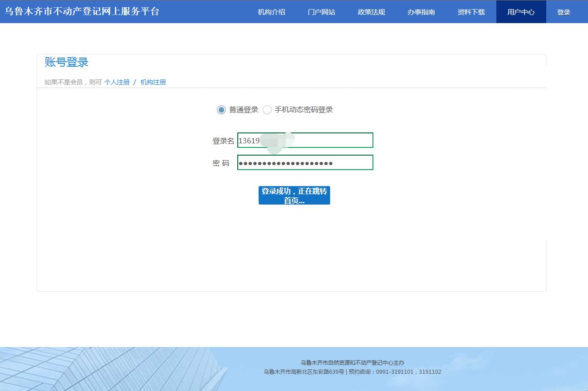Click the masked username text 13619
Image resolution: width=588 pixels, height=391 pixels.
pyautogui.click(x=250, y=140)
